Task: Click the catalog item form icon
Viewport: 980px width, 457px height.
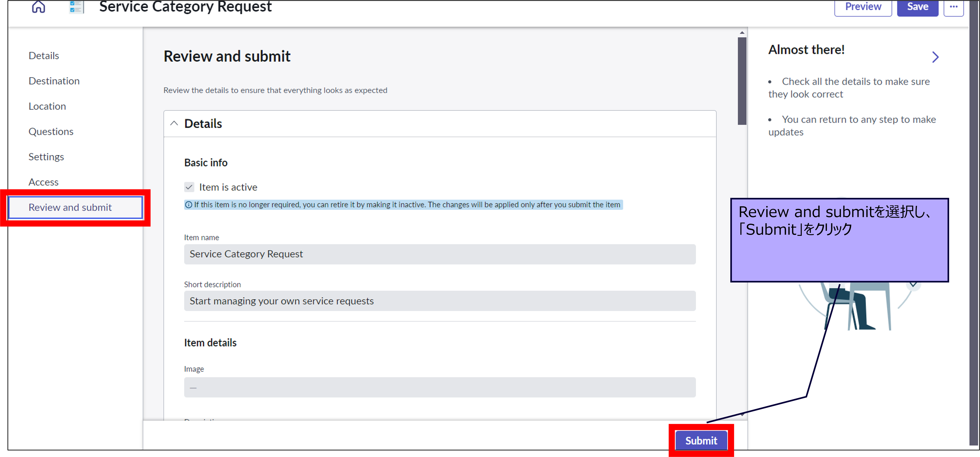Action: point(76,7)
